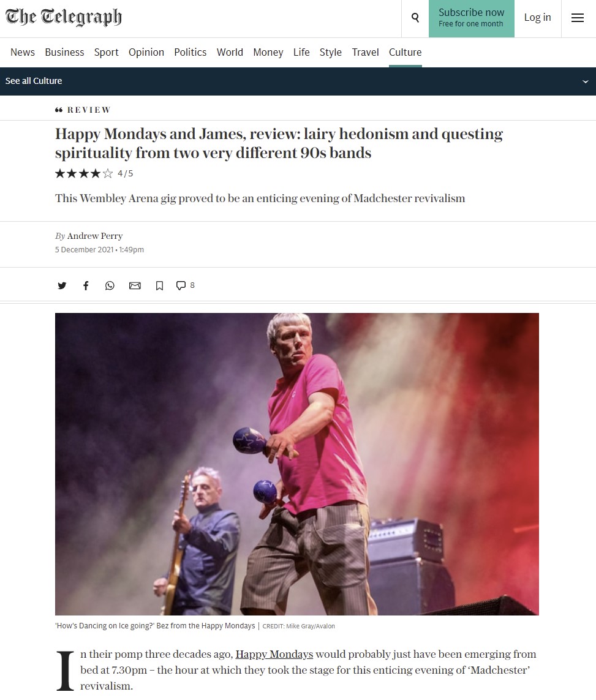This screenshot has width=596, height=700.
Task: Click Subscribe now button
Action: tap(472, 18)
